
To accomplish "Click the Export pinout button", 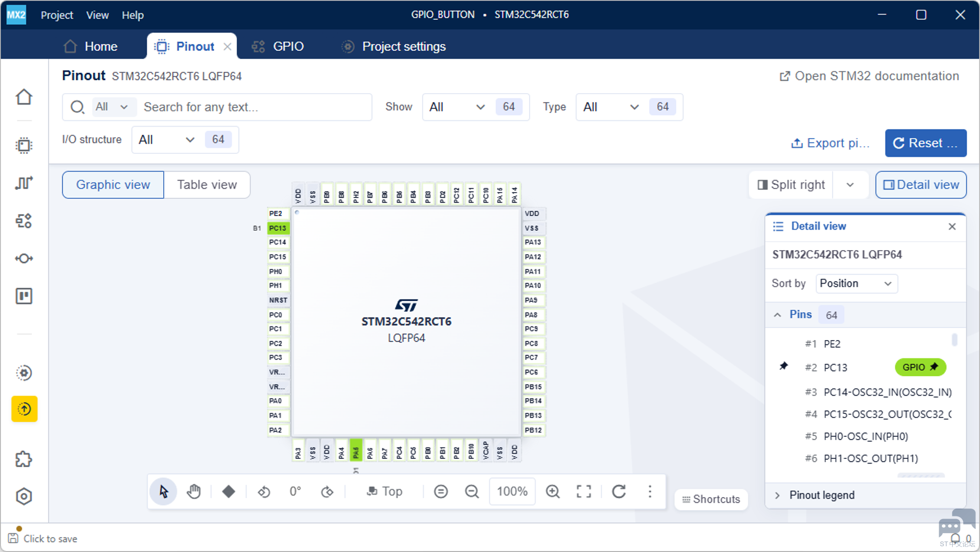I will pos(830,143).
